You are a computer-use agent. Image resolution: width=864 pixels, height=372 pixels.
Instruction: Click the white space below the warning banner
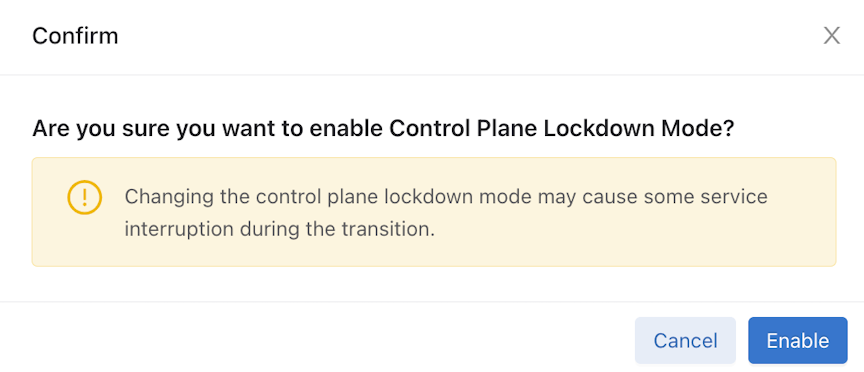[434, 284]
